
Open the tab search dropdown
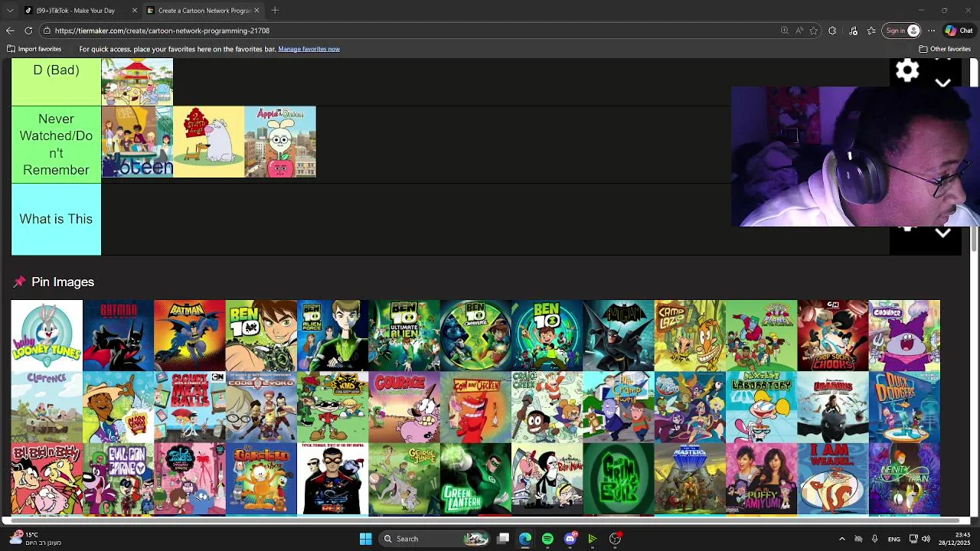pyautogui.click(x=10, y=11)
